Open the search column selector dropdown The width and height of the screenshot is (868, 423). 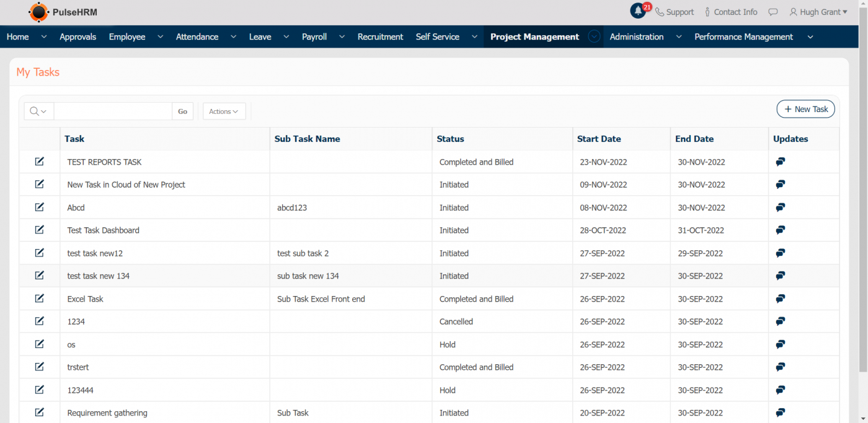pos(38,111)
